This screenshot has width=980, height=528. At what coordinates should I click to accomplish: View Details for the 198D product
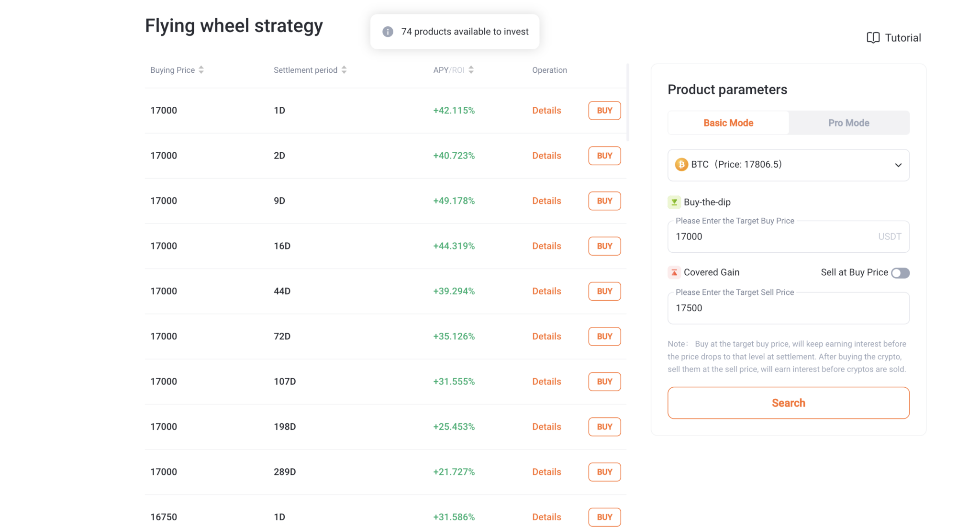pyautogui.click(x=546, y=427)
